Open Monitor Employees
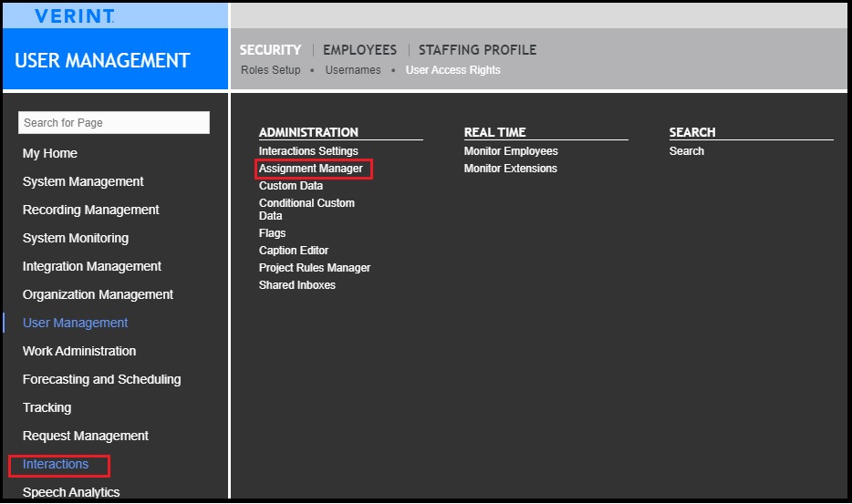The height and width of the screenshot is (504, 852). click(511, 151)
